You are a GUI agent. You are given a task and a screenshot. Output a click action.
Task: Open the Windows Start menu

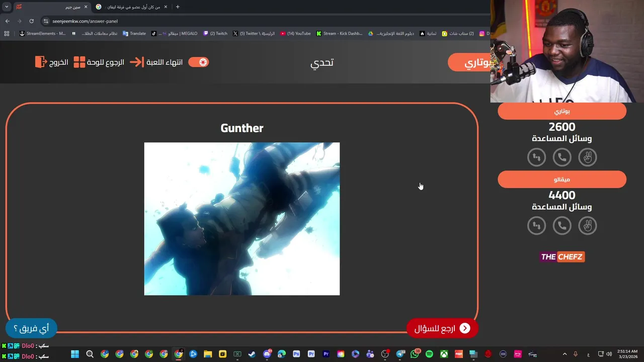tap(75, 354)
